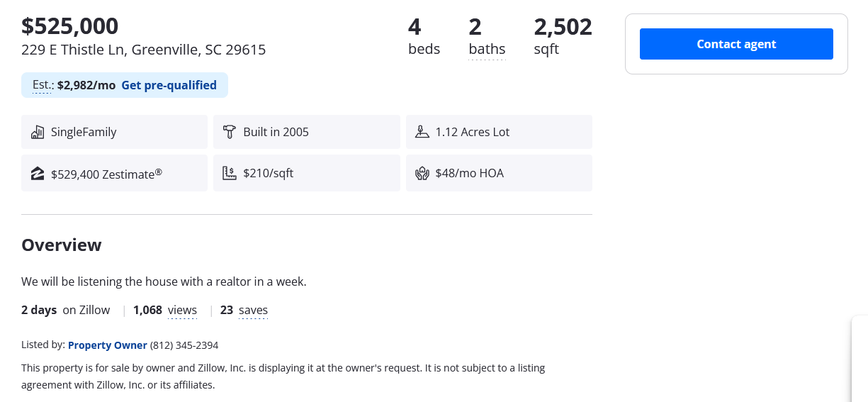Open the Get pre-qualified link
Image resolution: width=868 pixels, height=402 pixels.
click(169, 85)
